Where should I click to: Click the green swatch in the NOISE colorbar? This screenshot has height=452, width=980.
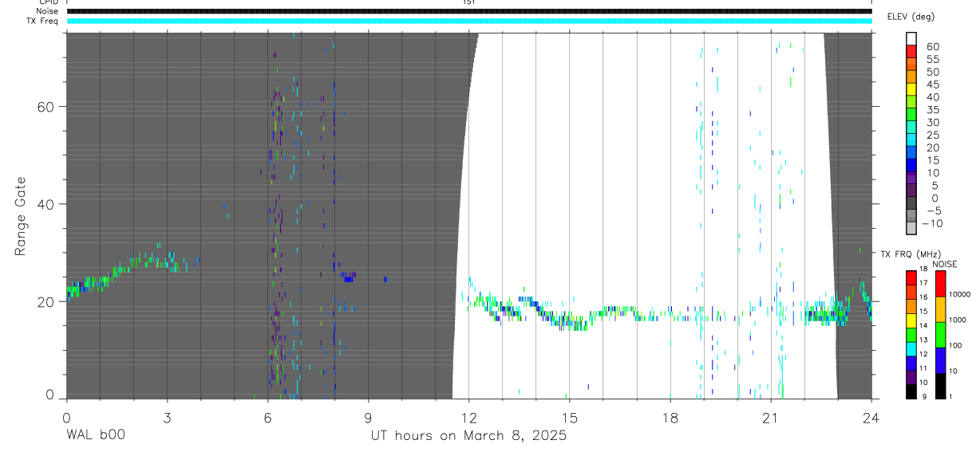tap(941, 335)
